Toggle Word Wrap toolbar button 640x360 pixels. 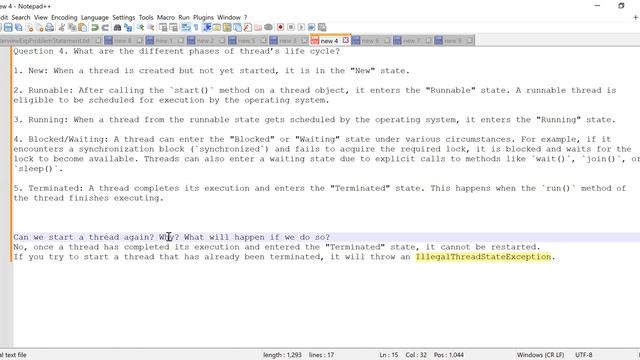pos(186,27)
